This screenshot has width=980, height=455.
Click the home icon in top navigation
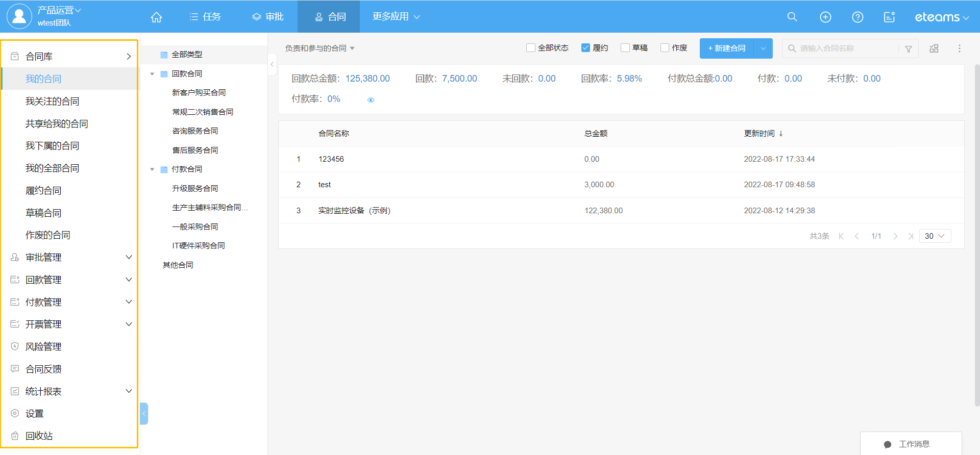(x=156, y=17)
